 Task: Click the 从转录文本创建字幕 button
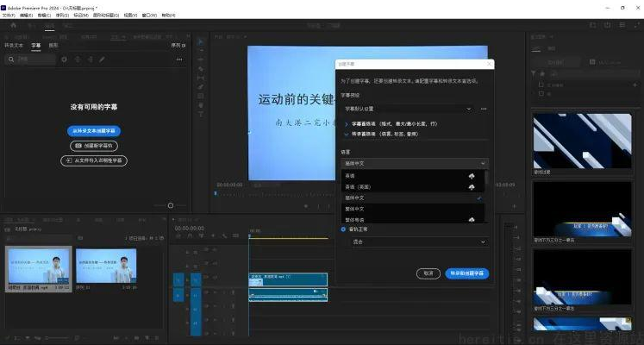94,131
